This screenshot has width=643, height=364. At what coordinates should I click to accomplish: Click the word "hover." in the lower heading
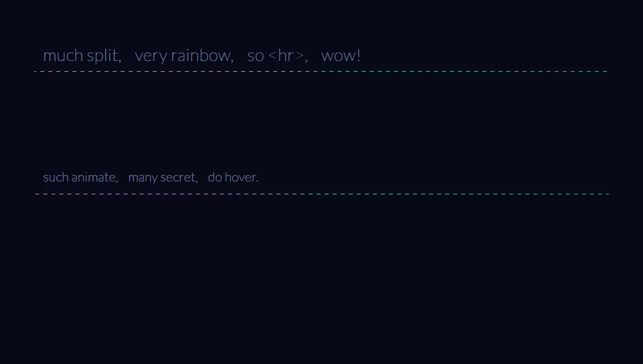(x=242, y=177)
